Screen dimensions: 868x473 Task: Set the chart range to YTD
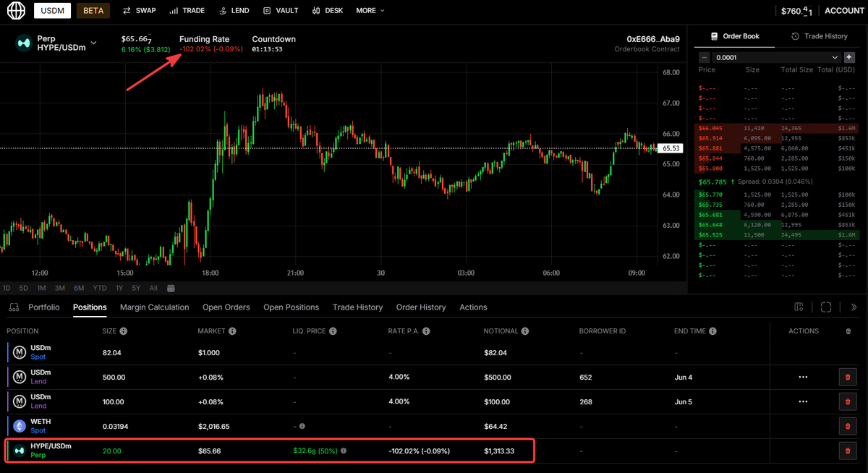click(x=100, y=288)
